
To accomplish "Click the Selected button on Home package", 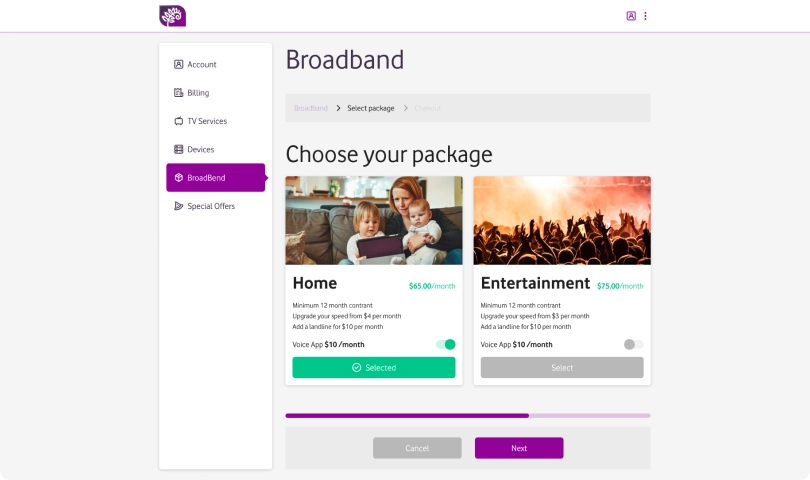I will pyautogui.click(x=373, y=368).
